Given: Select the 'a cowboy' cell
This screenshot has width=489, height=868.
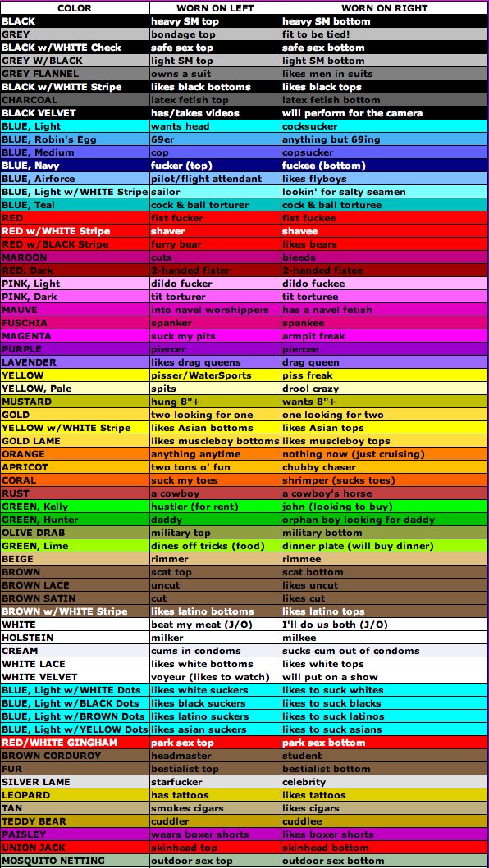Looking at the screenshot, I should pyautogui.click(x=215, y=493).
